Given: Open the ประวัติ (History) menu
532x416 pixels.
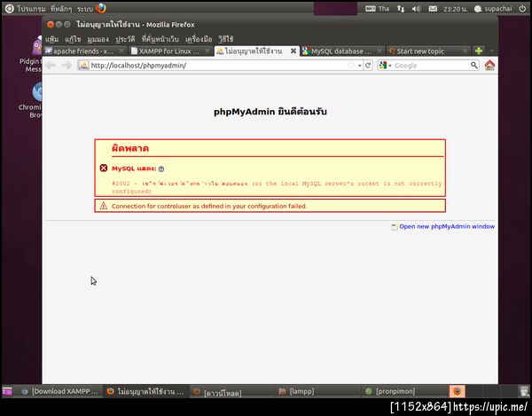Looking at the screenshot, I should click(125, 39).
